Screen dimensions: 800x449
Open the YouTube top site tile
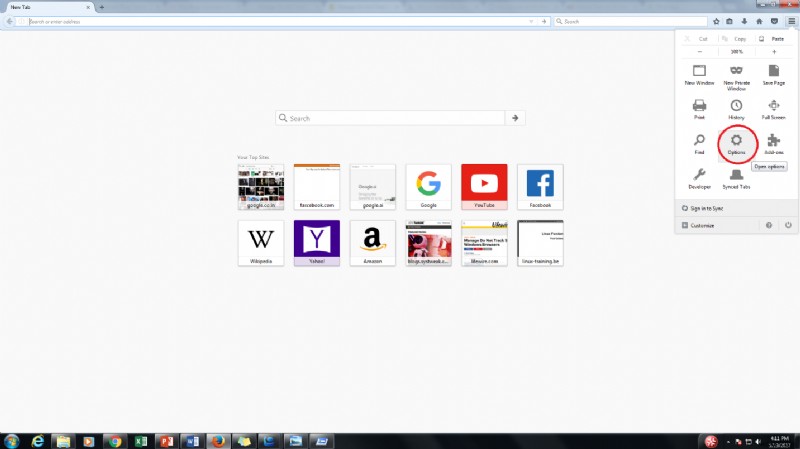[x=484, y=187]
